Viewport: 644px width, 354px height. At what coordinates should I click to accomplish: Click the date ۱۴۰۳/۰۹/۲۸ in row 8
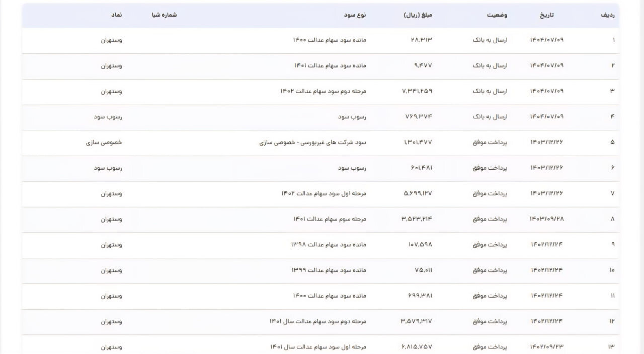coord(546,219)
